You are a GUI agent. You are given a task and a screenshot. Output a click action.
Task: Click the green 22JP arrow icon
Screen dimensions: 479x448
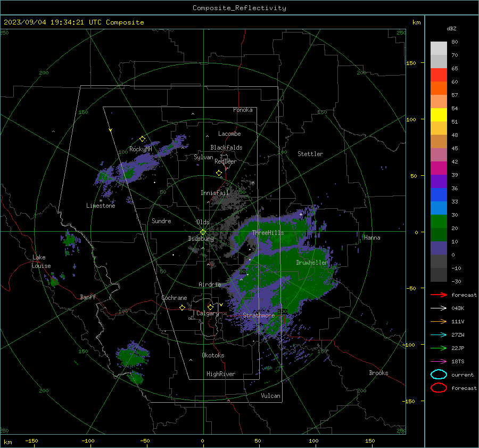point(439,348)
